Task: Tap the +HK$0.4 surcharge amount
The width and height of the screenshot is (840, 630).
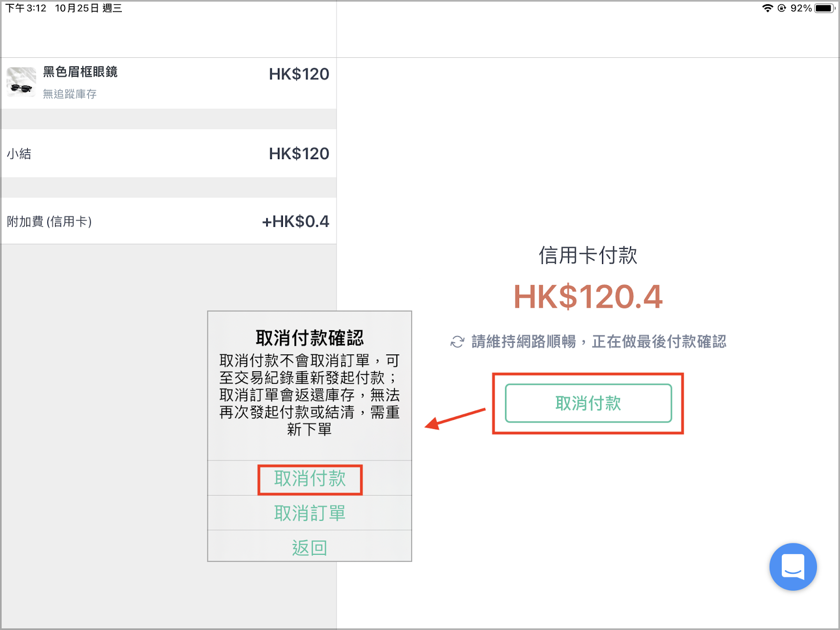Action: [x=296, y=222]
